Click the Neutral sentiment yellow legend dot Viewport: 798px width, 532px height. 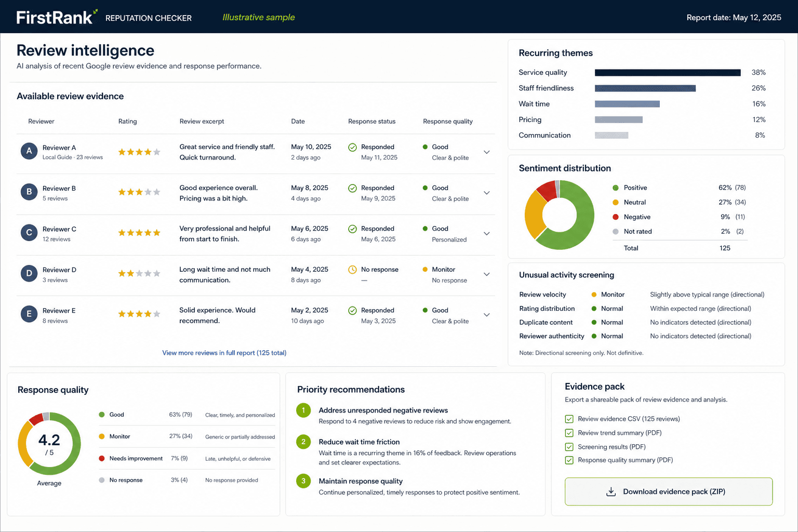tap(616, 203)
